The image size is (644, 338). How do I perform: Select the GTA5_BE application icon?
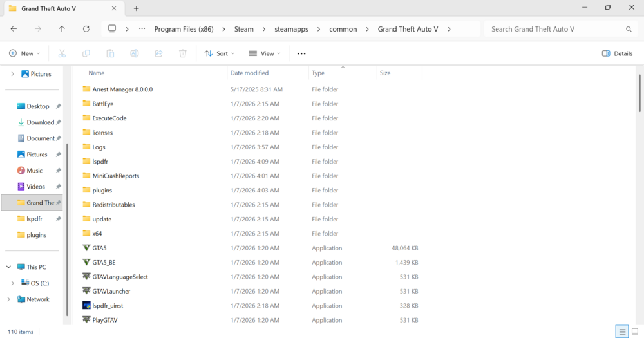click(86, 262)
